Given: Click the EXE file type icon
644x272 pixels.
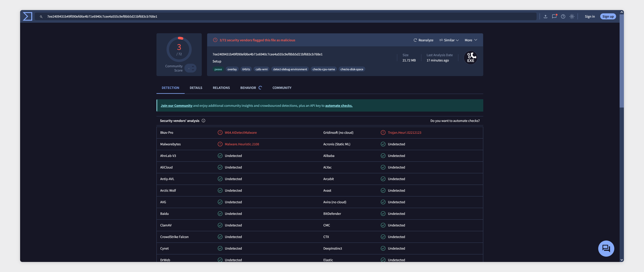Looking at the screenshot, I should coord(470,58).
